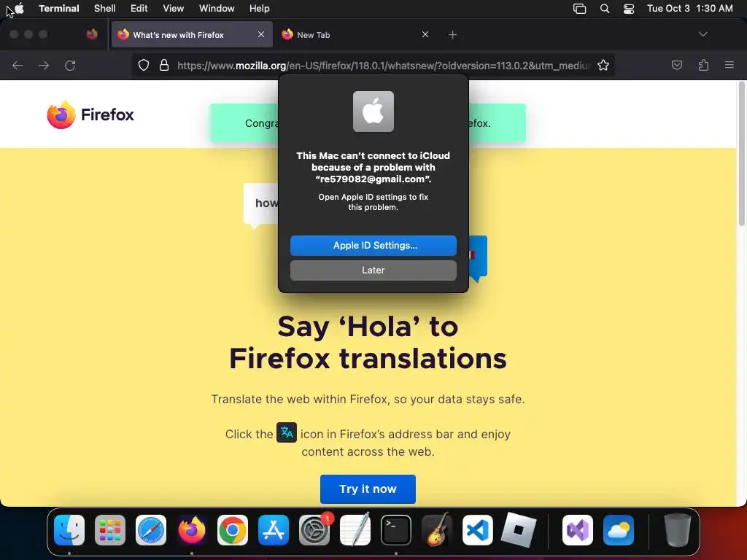Reload the current Firefox page

pyautogui.click(x=70, y=65)
